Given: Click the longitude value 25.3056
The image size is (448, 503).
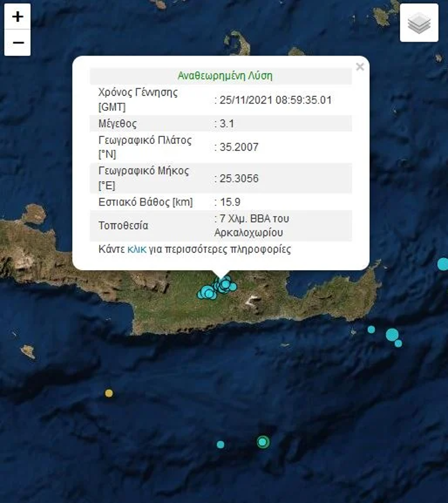Looking at the screenshot, I should tap(238, 179).
